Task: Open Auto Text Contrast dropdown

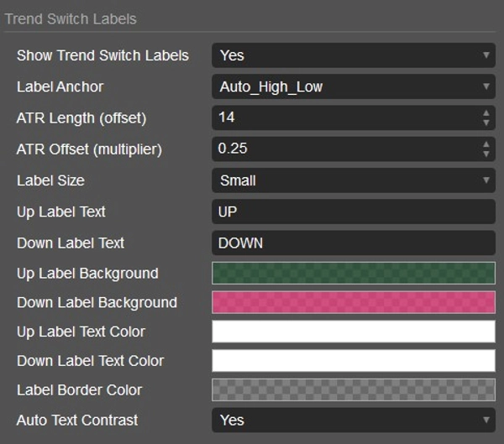Action: [353, 420]
